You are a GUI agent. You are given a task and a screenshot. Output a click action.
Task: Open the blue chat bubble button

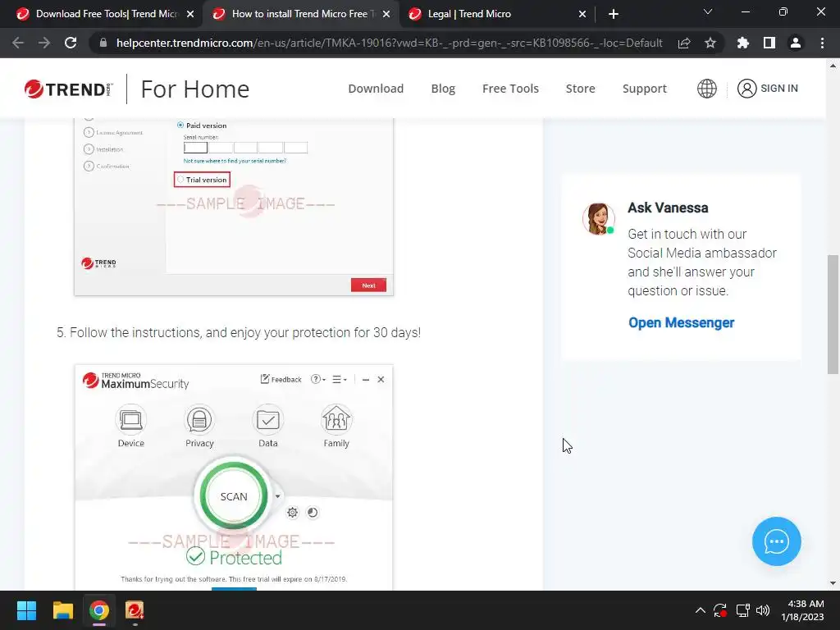click(776, 541)
